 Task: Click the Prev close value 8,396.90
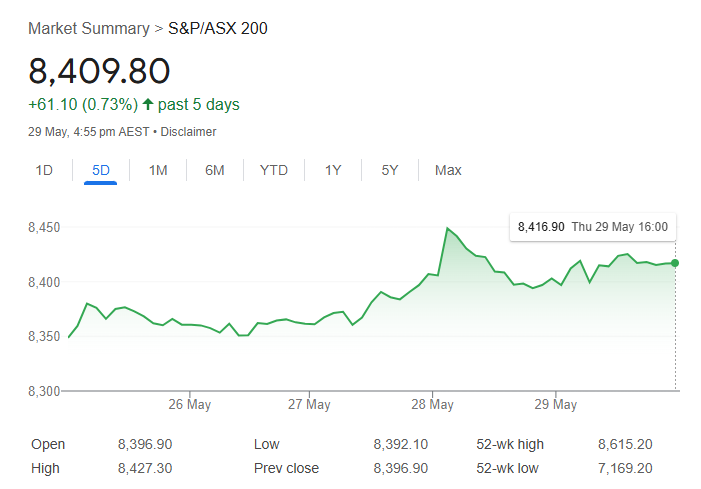click(x=401, y=468)
